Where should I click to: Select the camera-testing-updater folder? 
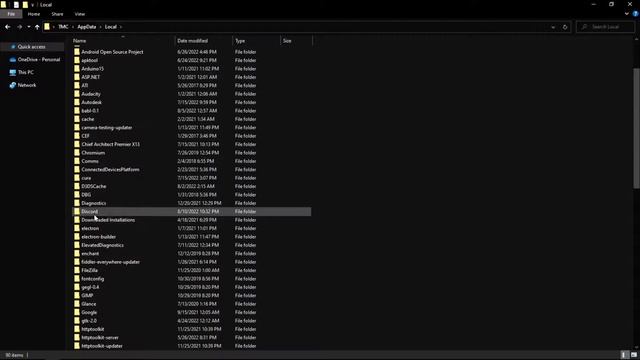pos(107,128)
